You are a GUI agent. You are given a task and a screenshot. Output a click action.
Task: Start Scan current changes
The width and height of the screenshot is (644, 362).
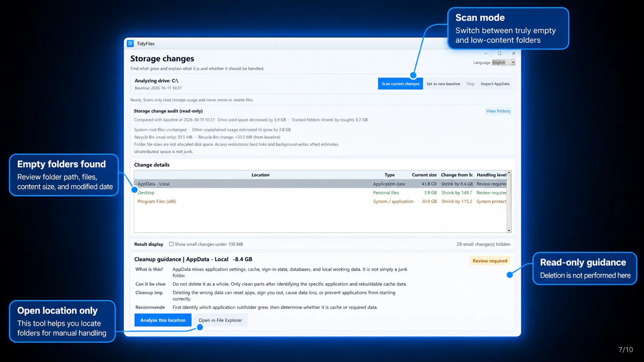[x=400, y=83]
